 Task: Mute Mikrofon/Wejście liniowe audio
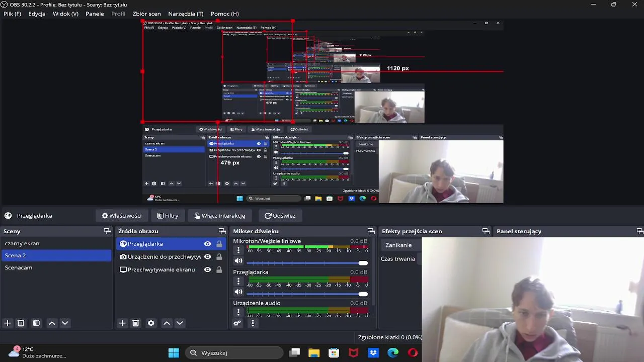click(x=238, y=260)
